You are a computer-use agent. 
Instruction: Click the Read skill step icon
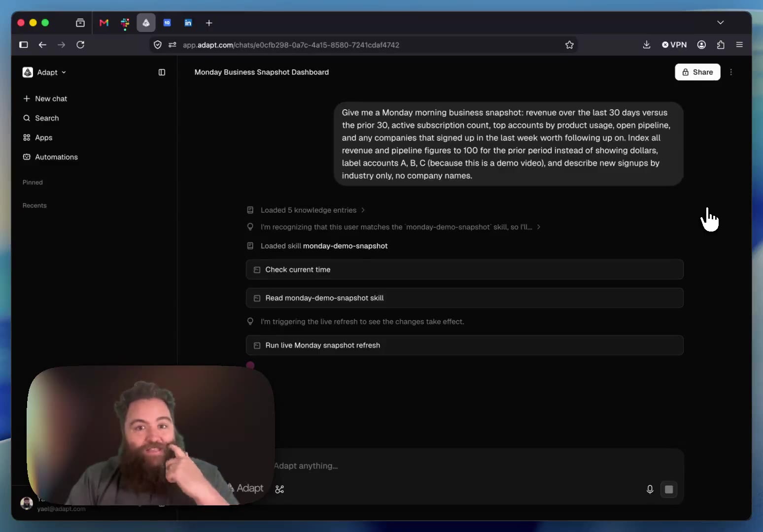[257, 298]
